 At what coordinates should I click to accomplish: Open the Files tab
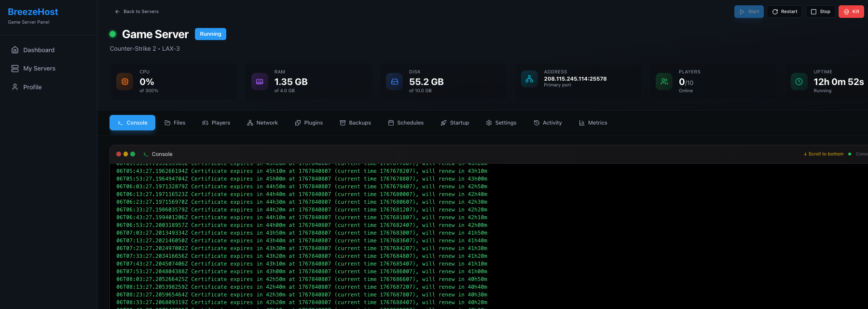[175, 123]
